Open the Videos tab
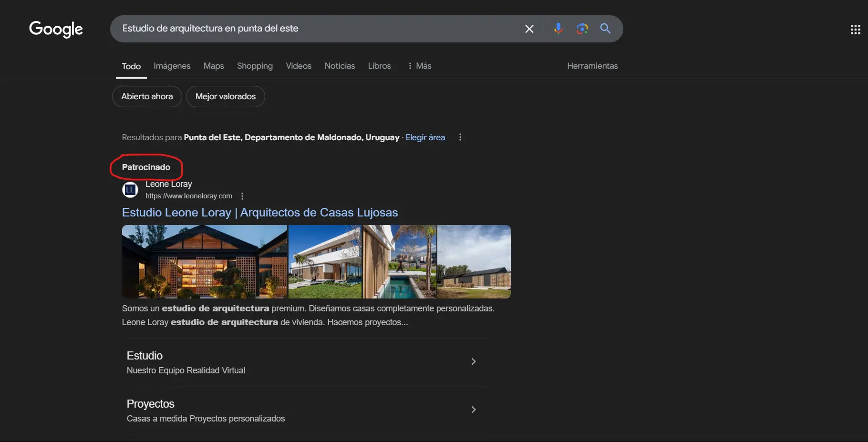This screenshot has height=442, width=868. pyautogui.click(x=299, y=66)
